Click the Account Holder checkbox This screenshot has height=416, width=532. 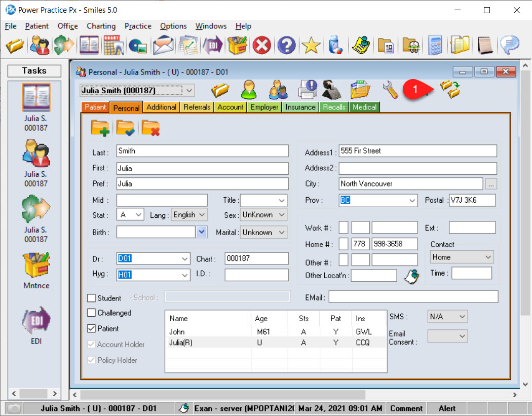(x=91, y=344)
